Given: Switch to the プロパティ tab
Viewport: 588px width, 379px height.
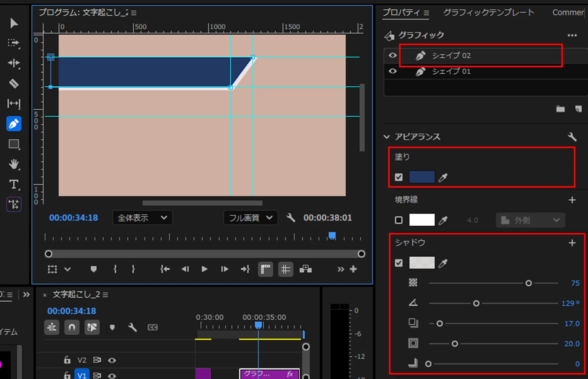Looking at the screenshot, I should pyautogui.click(x=401, y=13).
